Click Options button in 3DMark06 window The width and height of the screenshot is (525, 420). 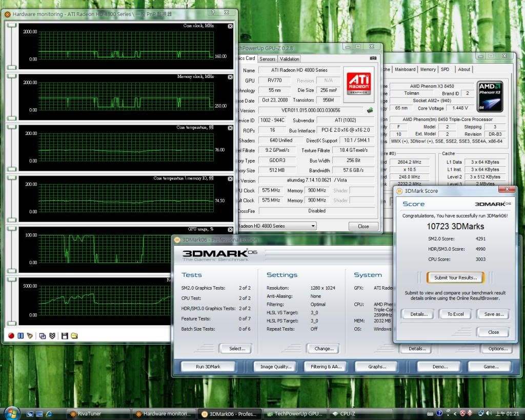498,349
